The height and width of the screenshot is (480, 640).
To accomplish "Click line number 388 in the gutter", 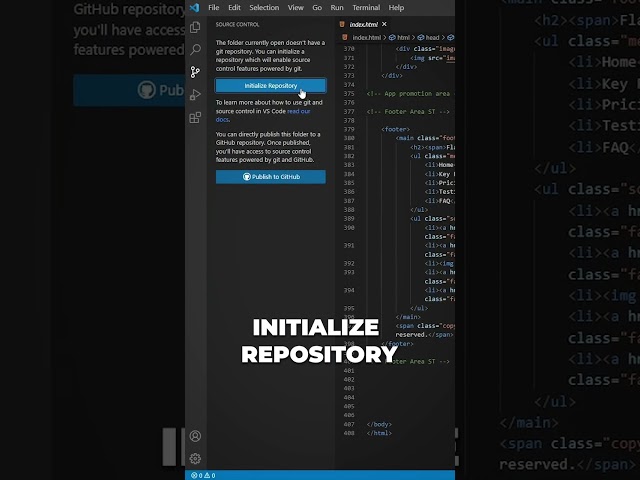I will [x=349, y=210].
